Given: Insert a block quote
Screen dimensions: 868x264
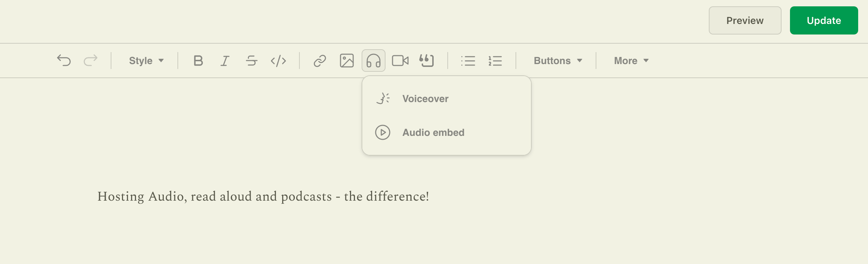Looking at the screenshot, I should tap(427, 61).
